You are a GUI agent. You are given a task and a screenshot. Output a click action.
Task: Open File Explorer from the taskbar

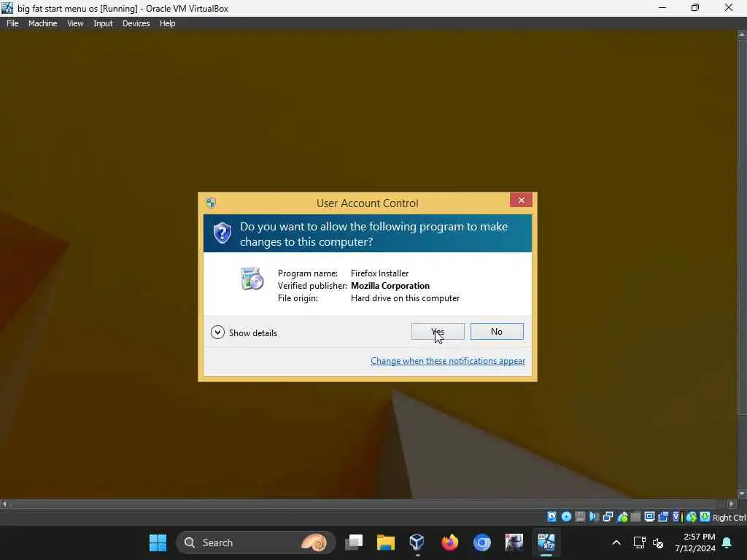[x=385, y=542]
